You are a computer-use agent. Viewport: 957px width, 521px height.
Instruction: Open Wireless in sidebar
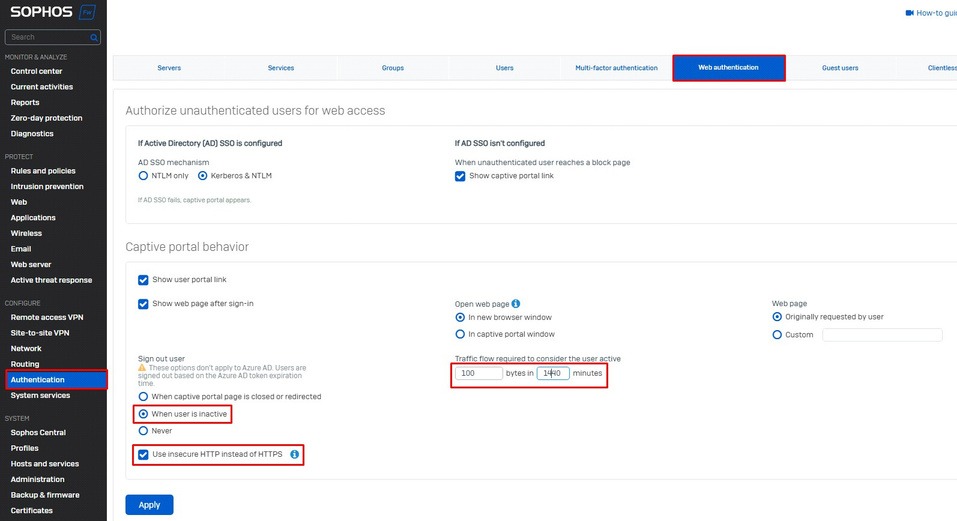point(26,233)
